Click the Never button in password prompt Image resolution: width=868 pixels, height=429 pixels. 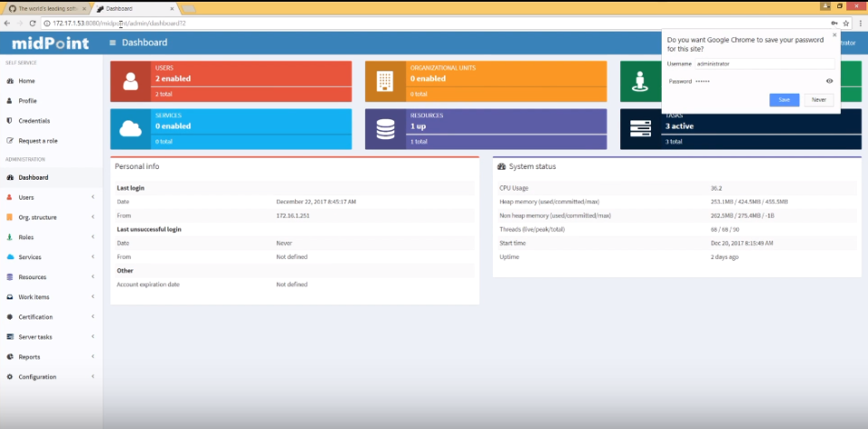(819, 99)
